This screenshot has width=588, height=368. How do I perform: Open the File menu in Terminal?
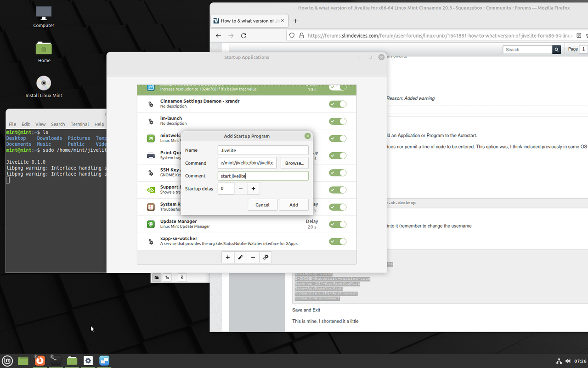coord(12,124)
